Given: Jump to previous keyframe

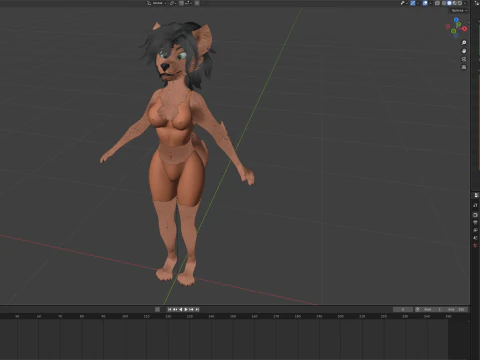Looking at the screenshot, I should (x=175, y=309).
